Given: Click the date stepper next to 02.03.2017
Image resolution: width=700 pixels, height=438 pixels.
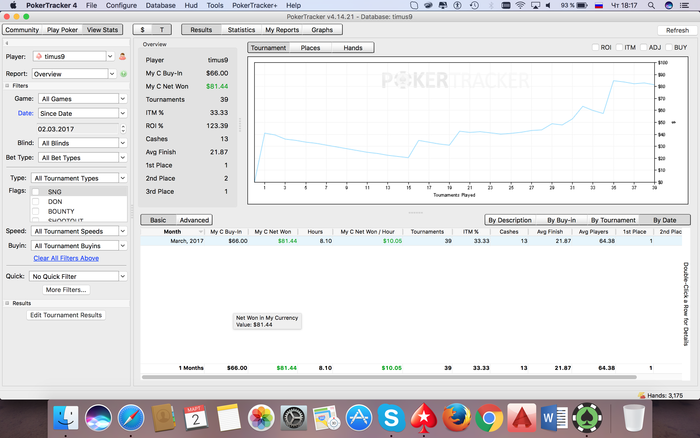Looking at the screenshot, I should click(x=123, y=129).
